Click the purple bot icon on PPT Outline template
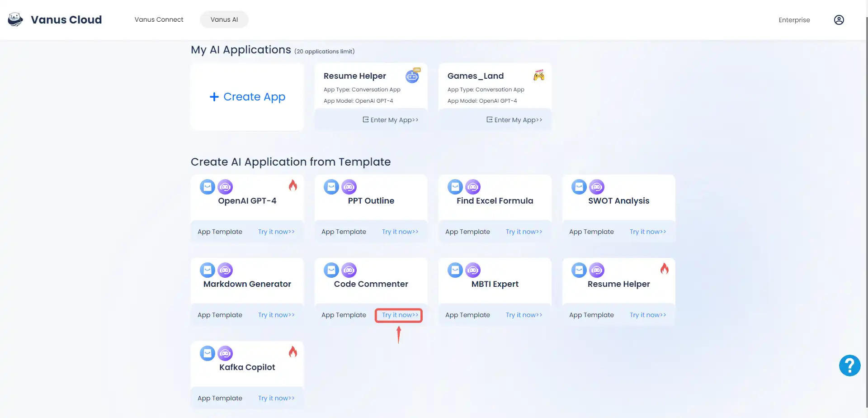The image size is (868, 418). coord(349,187)
